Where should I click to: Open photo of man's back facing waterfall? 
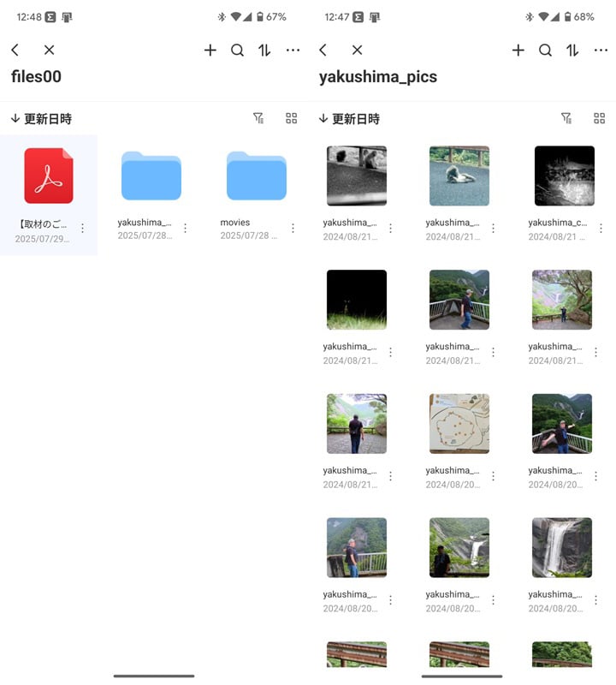[x=357, y=424]
